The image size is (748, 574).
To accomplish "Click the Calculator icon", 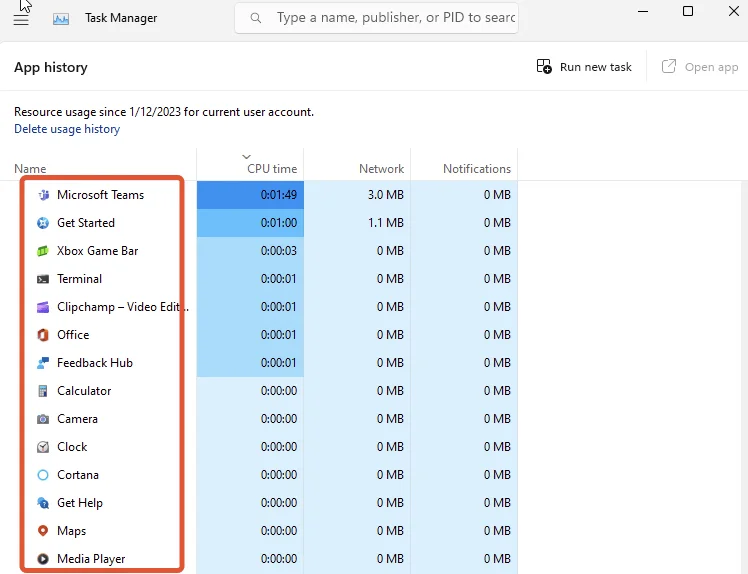I will pyautogui.click(x=43, y=391).
